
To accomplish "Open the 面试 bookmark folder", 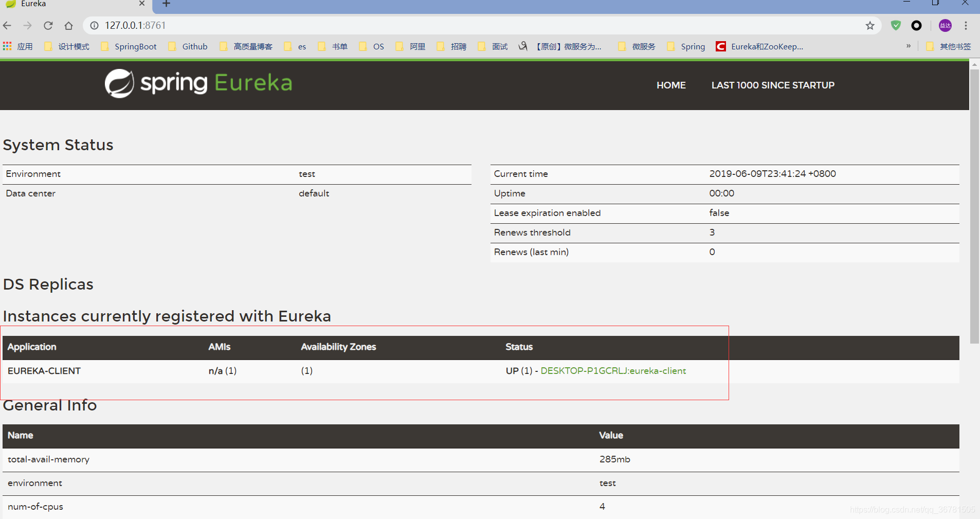I will [493, 46].
